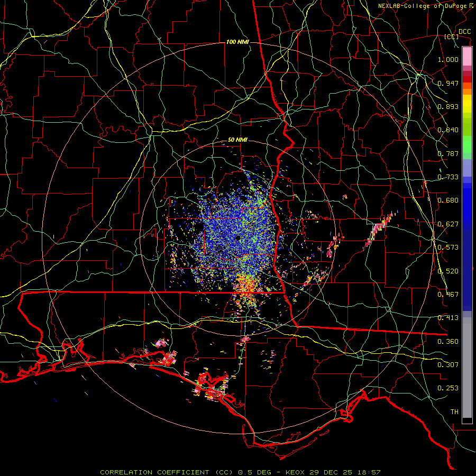Click the 0.413 scale value
This screenshot has height=476, width=476.
click(448, 318)
